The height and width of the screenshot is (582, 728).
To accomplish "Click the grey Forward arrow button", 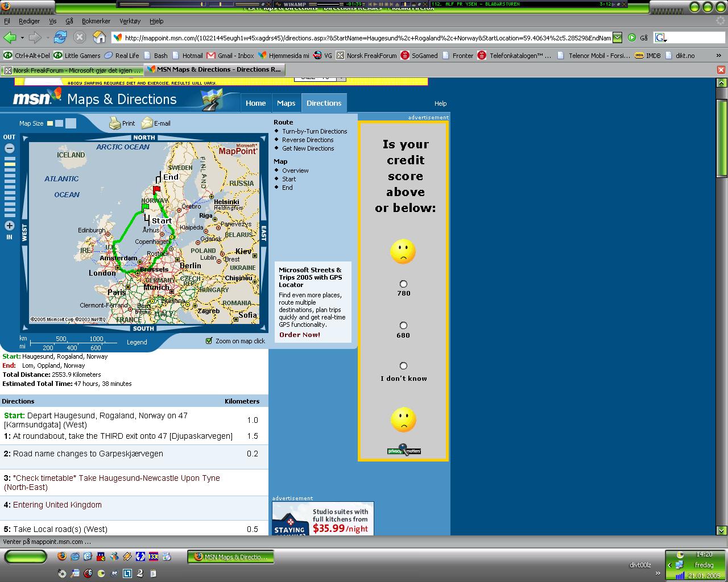I will tap(35, 38).
